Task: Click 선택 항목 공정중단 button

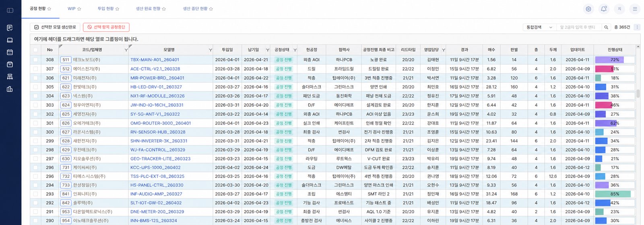Action: 106,27
